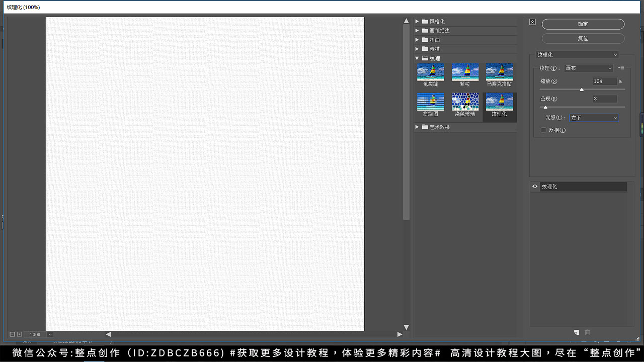Select the 龟裂缝 filter thumbnail
Screen dimensions: 644x362
click(431, 72)
